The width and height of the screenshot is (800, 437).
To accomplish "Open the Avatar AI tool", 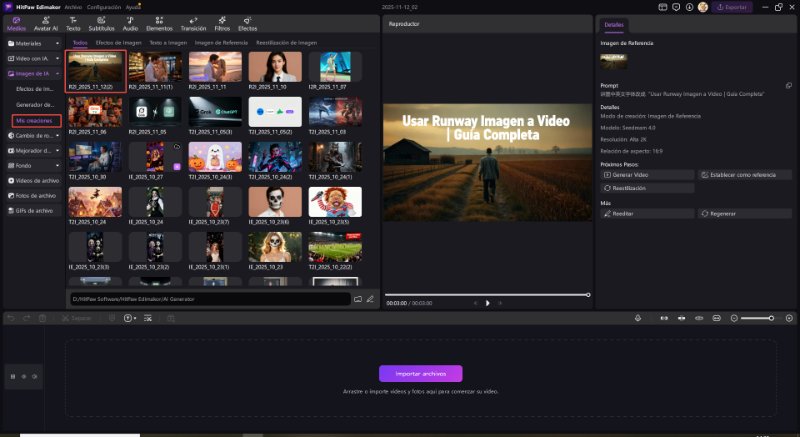I will tap(46, 24).
